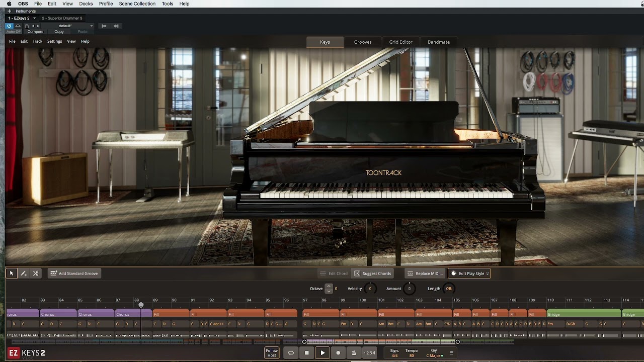Viewport: 644px width, 362px height.
Task: Switch to the Grid Editor tab
Action: click(401, 42)
